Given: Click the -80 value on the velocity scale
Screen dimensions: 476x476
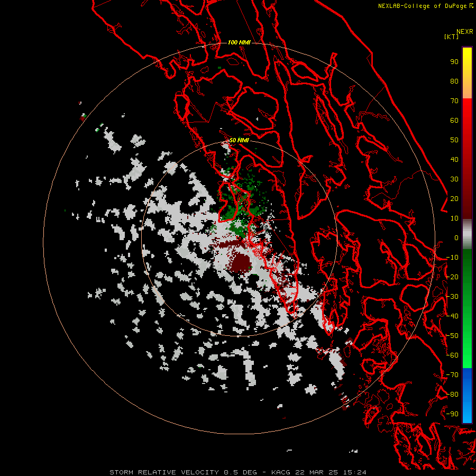Looking at the screenshot, I should click(452, 395).
